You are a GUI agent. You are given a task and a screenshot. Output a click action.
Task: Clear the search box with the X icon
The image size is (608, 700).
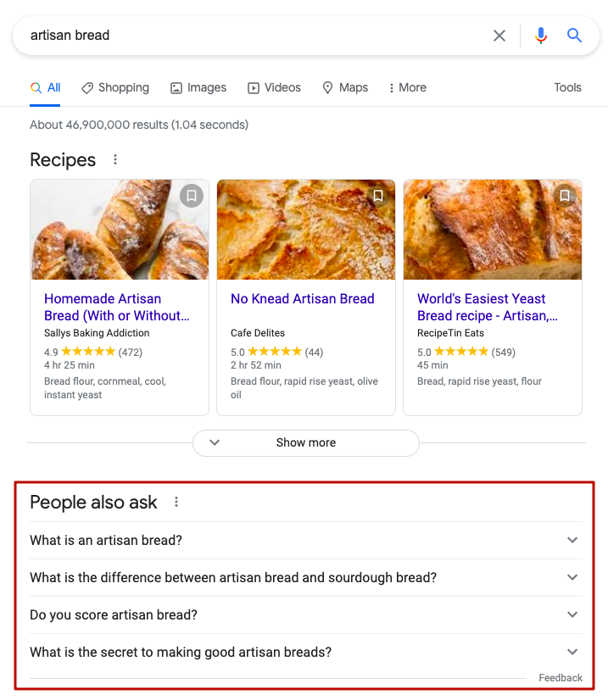click(x=499, y=36)
